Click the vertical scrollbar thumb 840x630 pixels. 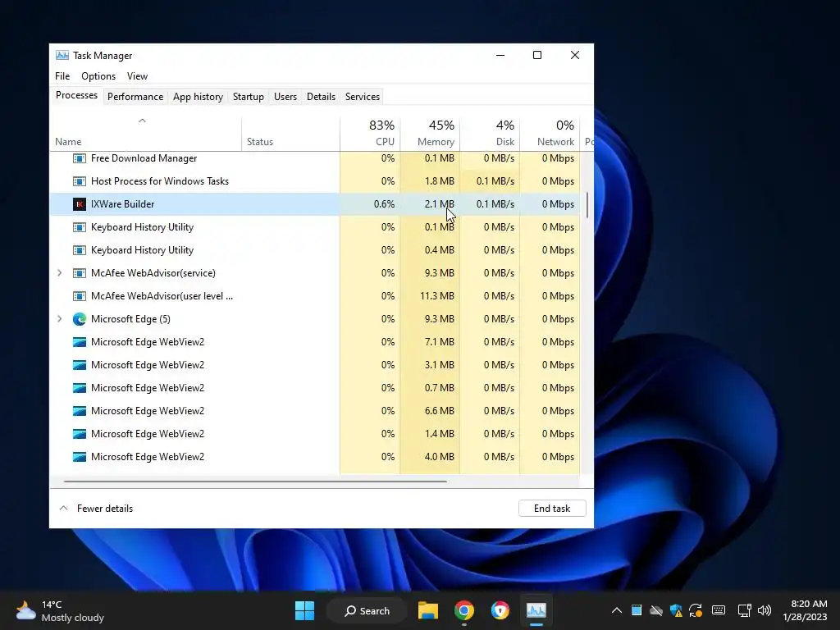587,205
